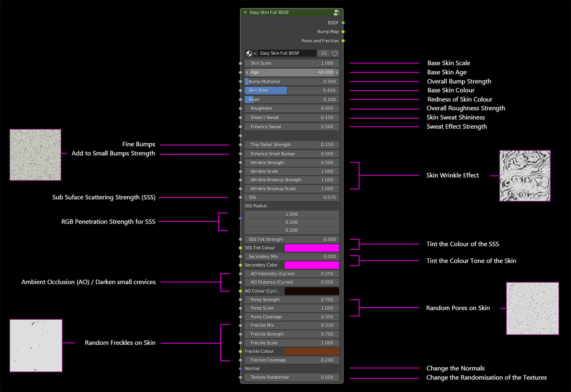571x392 pixels.
Task: Open the Secondary Color swatch
Action: (x=312, y=265)
